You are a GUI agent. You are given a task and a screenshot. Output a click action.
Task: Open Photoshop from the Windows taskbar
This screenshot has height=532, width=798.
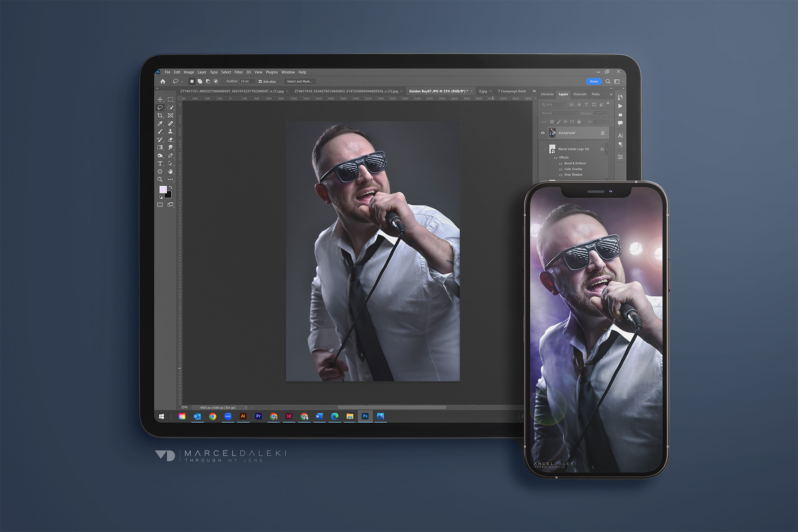coord(365,416)
